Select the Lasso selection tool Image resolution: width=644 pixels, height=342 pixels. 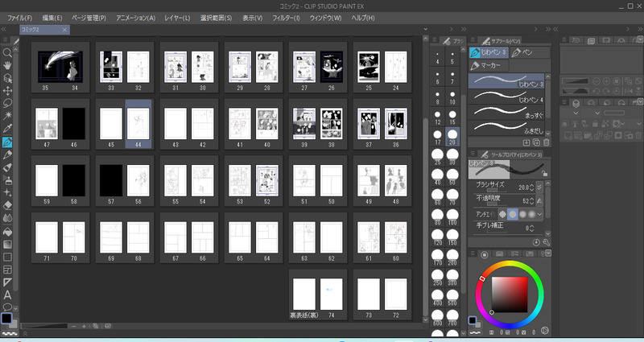7,104
